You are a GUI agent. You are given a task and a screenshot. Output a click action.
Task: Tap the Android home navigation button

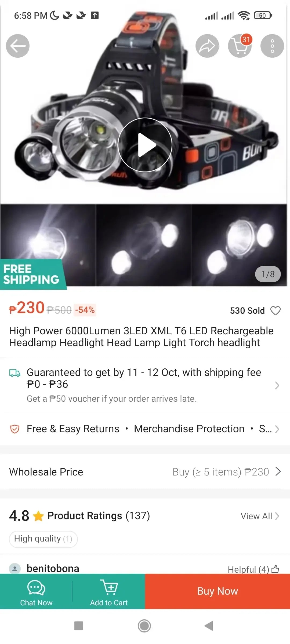point(144,626)
